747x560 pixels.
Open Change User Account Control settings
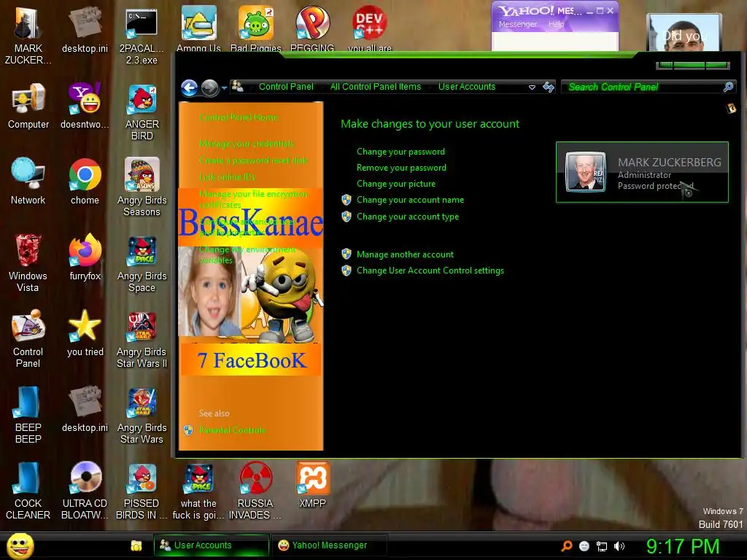pos(430,271)
